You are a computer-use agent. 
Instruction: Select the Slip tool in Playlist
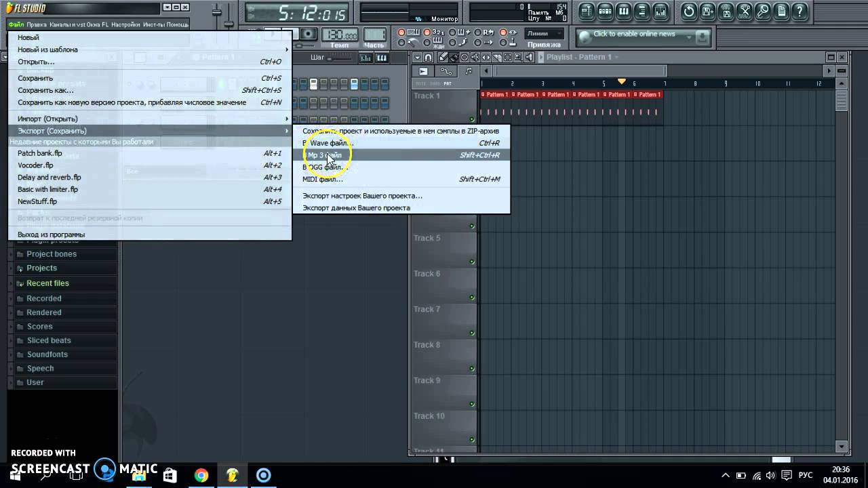coord(486,57)
